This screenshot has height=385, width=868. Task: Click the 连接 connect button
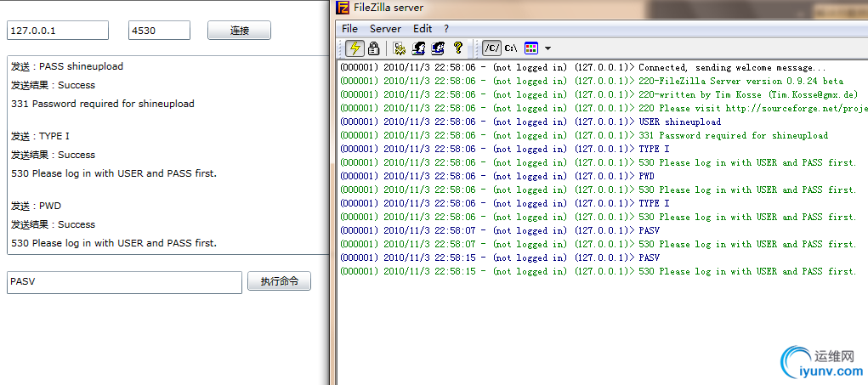tap(239, 31)
